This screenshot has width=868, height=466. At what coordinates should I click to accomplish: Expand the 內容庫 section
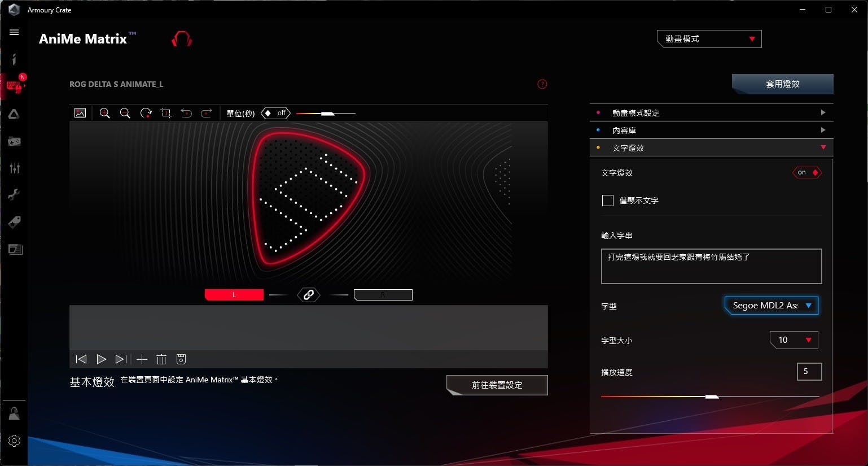[x=711, y=130]
